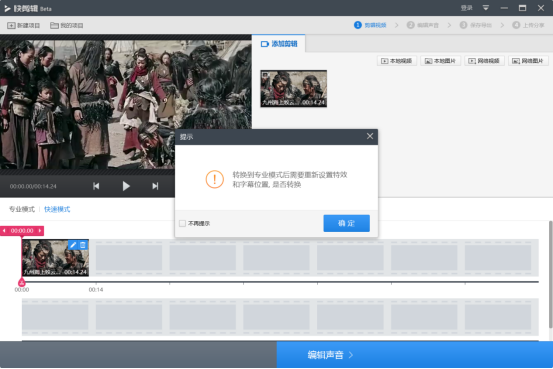Confirm with the 确定 button
Screen dimensions: 553x369
pyautogui.click(x=346, y=223)
